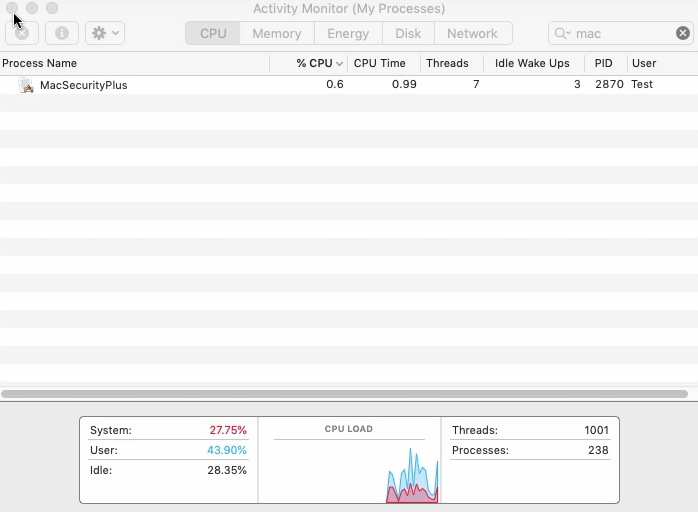The height and width of the screenshot is (512, 698).
Task: Sort by CPU Time column header
Action: [x=380, y=63]
